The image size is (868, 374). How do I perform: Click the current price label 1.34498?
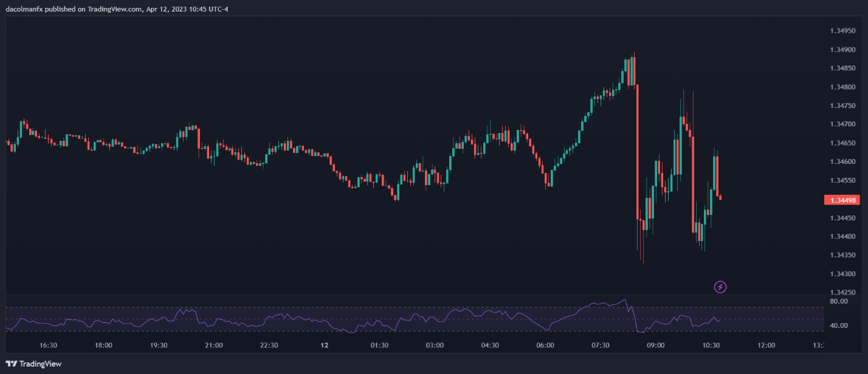[x=842, y=200]
